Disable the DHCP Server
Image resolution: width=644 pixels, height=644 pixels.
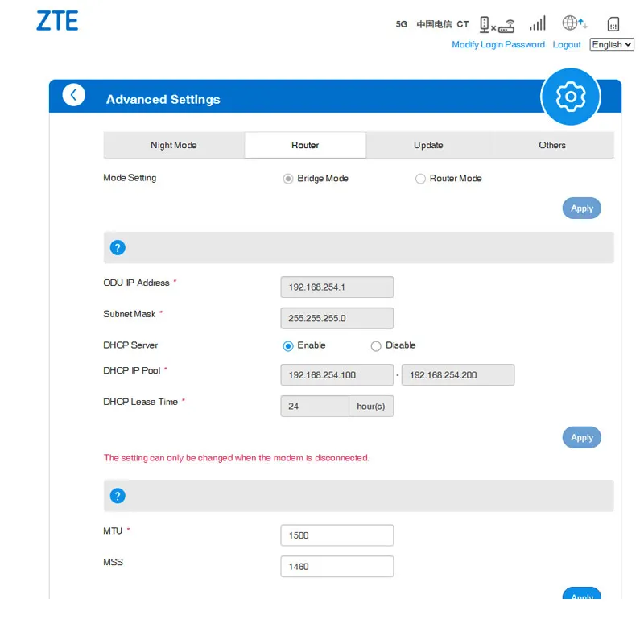(376, 346)
